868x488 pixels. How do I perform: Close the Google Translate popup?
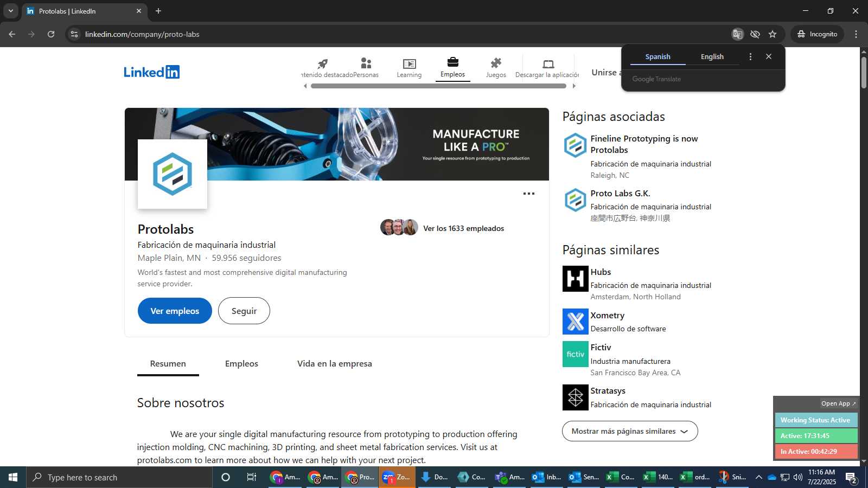769,56
